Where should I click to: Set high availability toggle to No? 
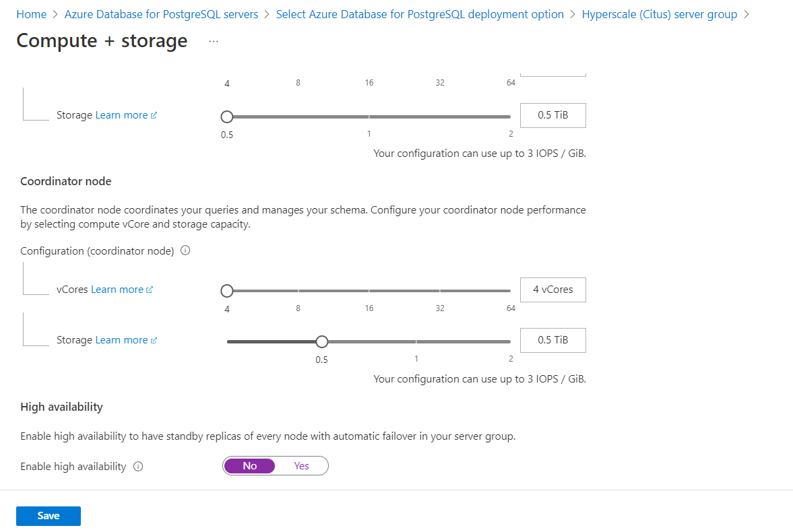click(249, 465)
